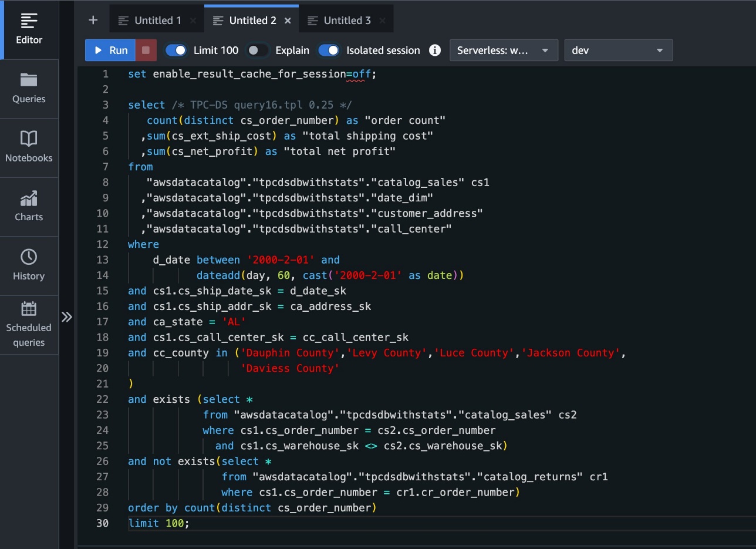Open the Notebooks book icon

pyautogui.click(x=29, y=139)
